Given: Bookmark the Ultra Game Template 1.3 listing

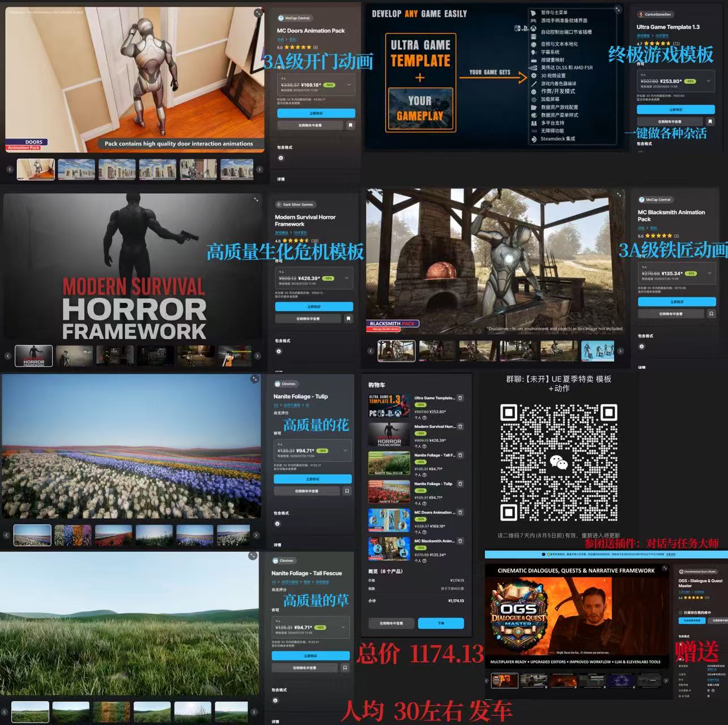Looking at the screenshot, I should (710, 121).
